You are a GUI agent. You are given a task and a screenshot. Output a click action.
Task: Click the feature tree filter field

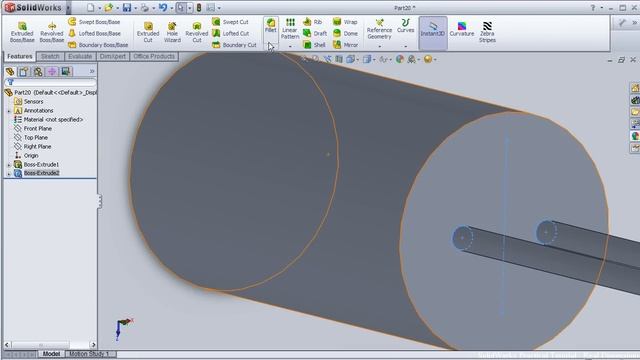pos(51,82)
